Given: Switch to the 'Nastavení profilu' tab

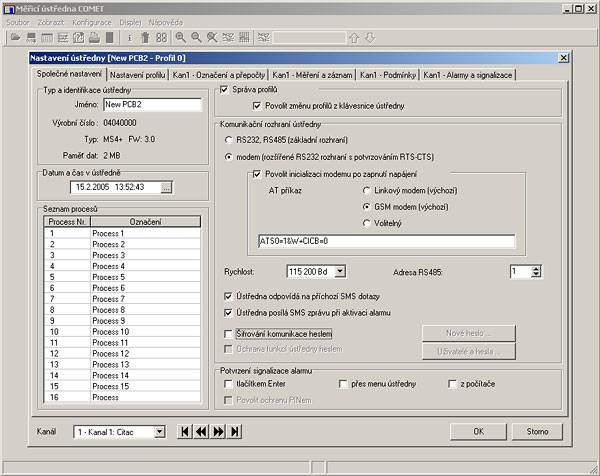Looking at the screenshot, I should coord(138,75).
